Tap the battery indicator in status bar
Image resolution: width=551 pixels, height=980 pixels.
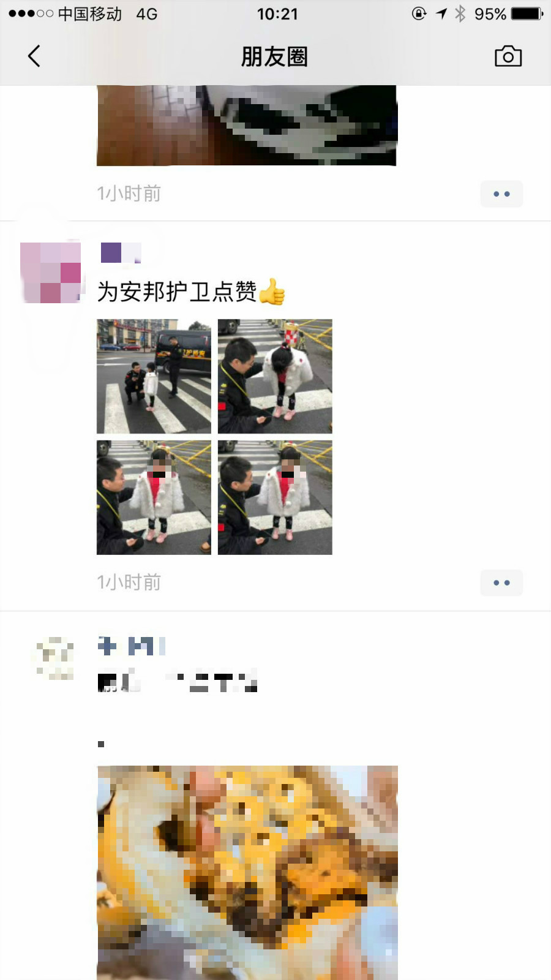[x=527, y=13]
